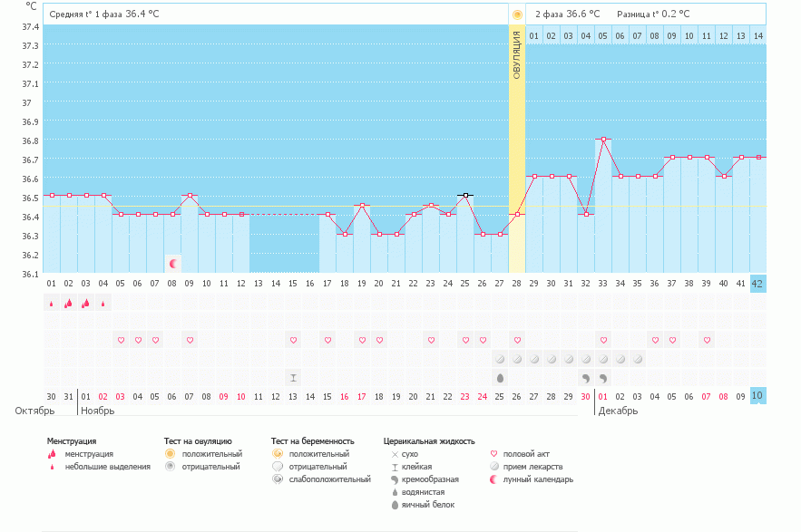The image size is (801, 532).
Task: Click the '2 фаза 36.6 °C' text
Action: [x=568, y=15]
